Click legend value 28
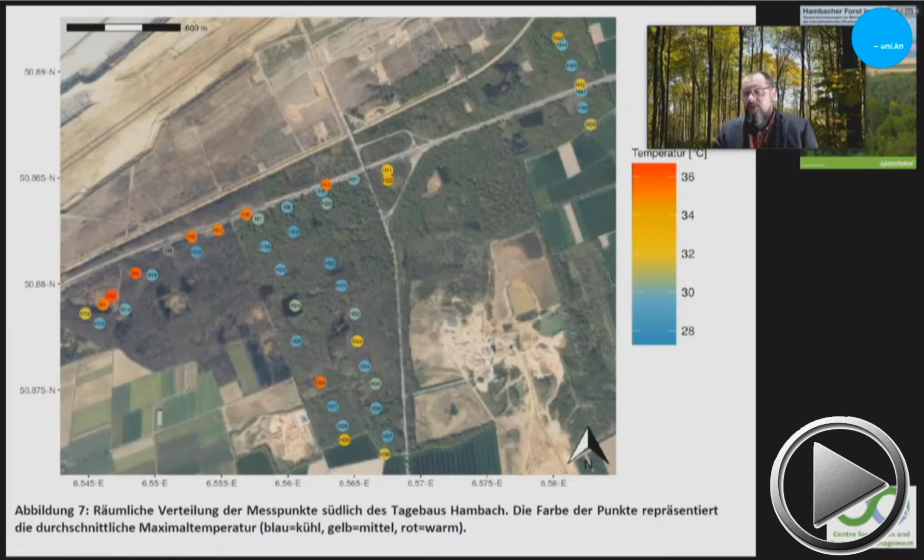This screenshot has width=924, height=560. click(x=687, y=331)
